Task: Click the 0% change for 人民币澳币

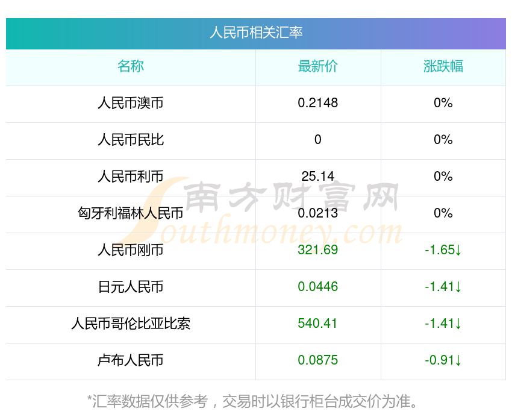Action: tap(443, 103)
